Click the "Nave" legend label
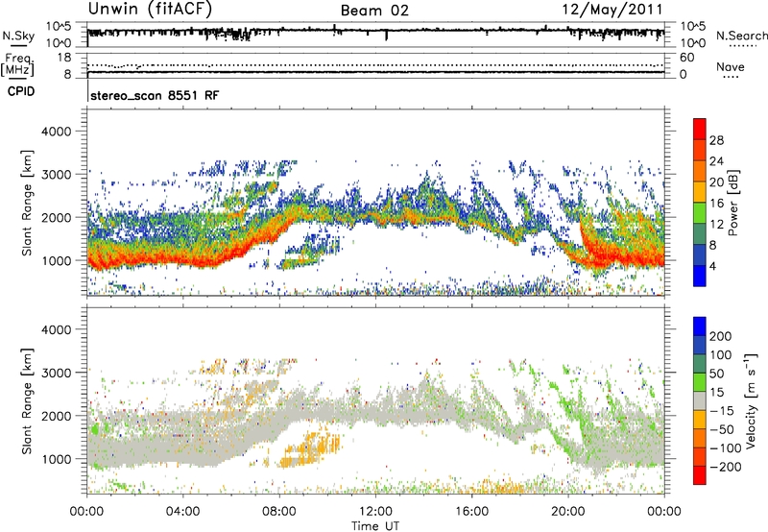768x532 pixels. coord(731,66)
